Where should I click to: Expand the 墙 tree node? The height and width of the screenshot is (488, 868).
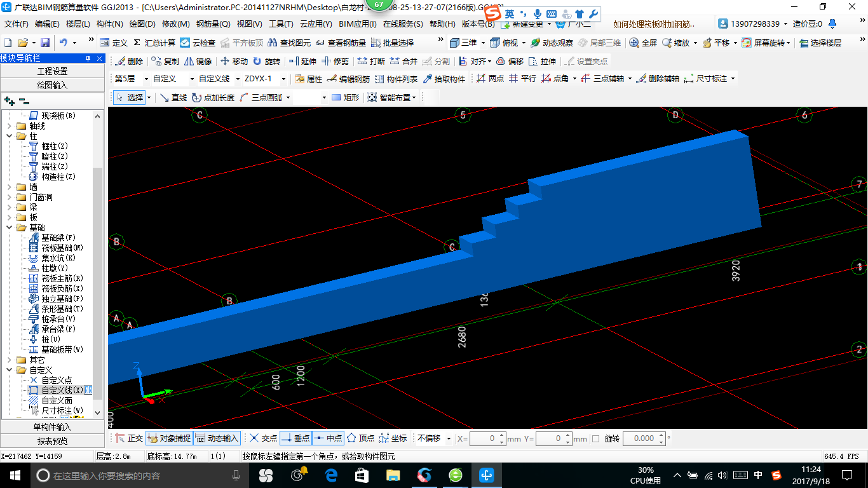(x=10, y=187)
